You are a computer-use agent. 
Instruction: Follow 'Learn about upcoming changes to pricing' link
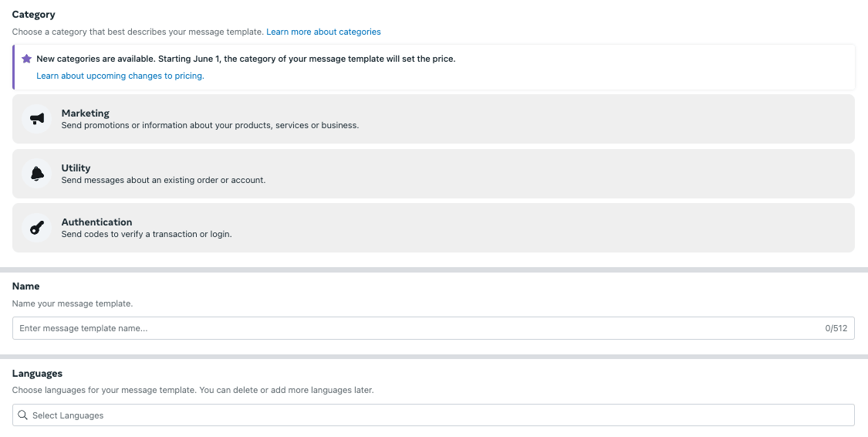pos(120,76)
